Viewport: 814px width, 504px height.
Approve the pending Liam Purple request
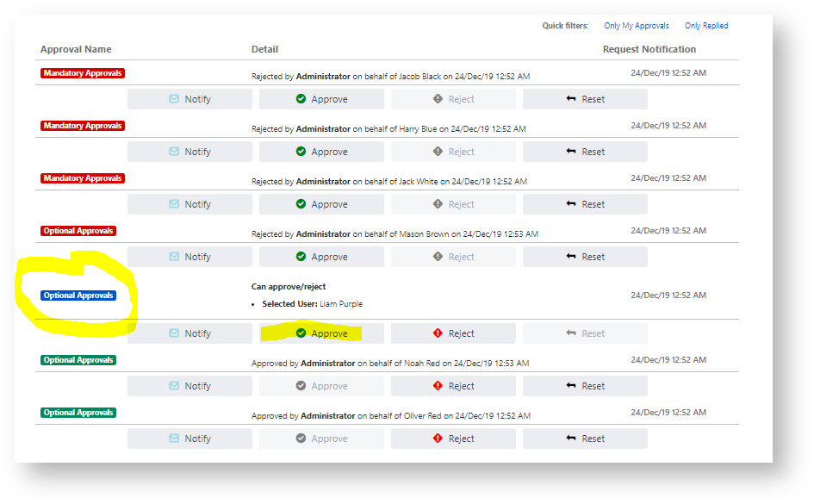click(x=321, y=333)
